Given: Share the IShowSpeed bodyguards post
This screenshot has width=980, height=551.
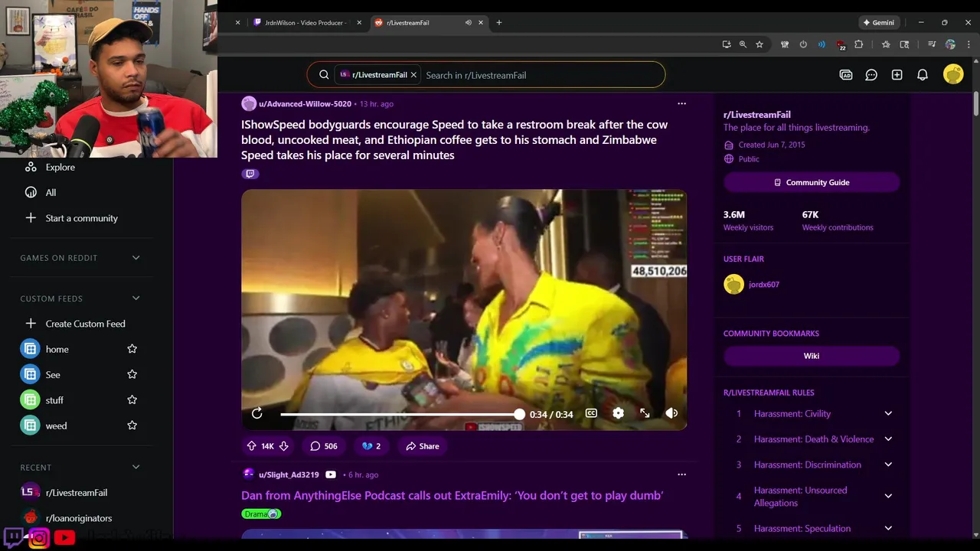Looking at the screenshot, I should tap(423, 446).
